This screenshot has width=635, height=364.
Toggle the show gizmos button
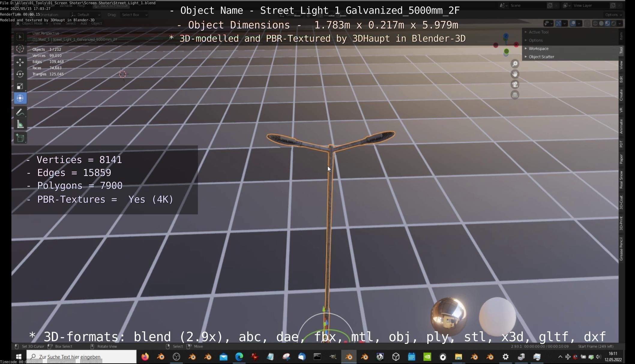click(558, 23)
